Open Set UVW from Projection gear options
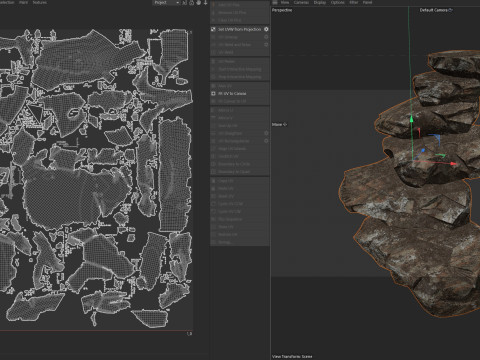 point(266,29)
